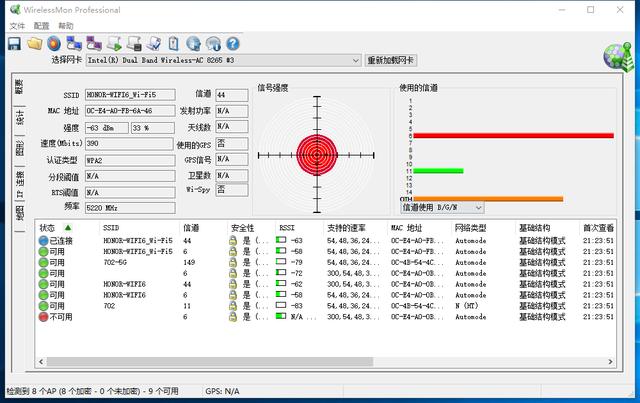
Task: Click the floppy disk save icon
Action: click(15, 44)
